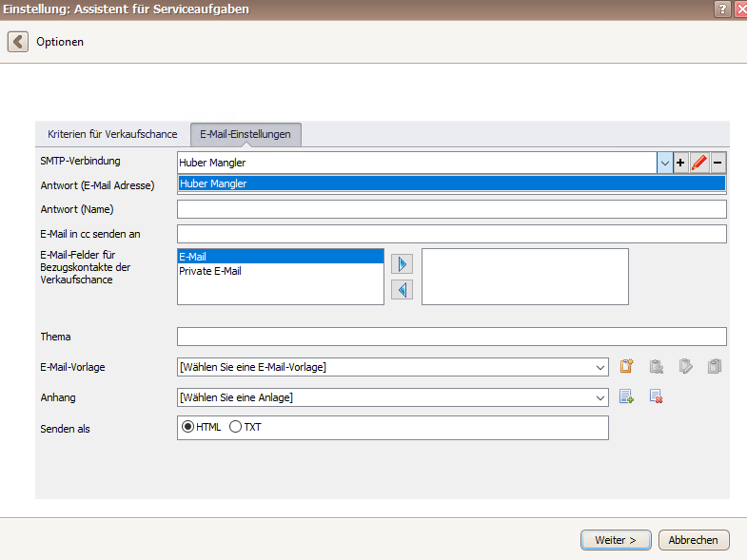Screen dimensions: 747x560
Task: Edit SMTP connection with red pencil icon
Action: point(698,163)
